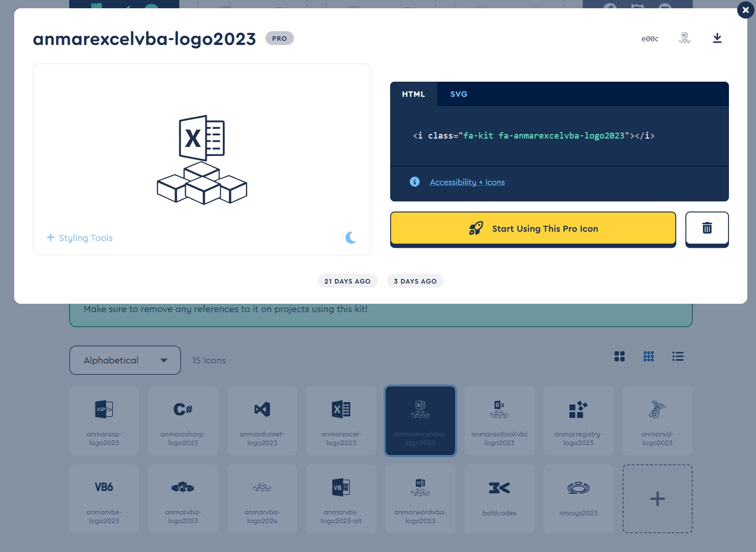Viewport: 756px width, 552px height.
Task: Copy the icon glyph next to unicode
Action: 684,39
